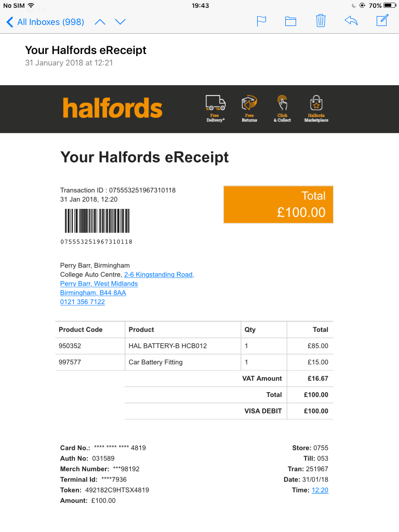Tap the receipt barcode image
The width and height of the screenshot is (399, 532).
click(97, 221)
